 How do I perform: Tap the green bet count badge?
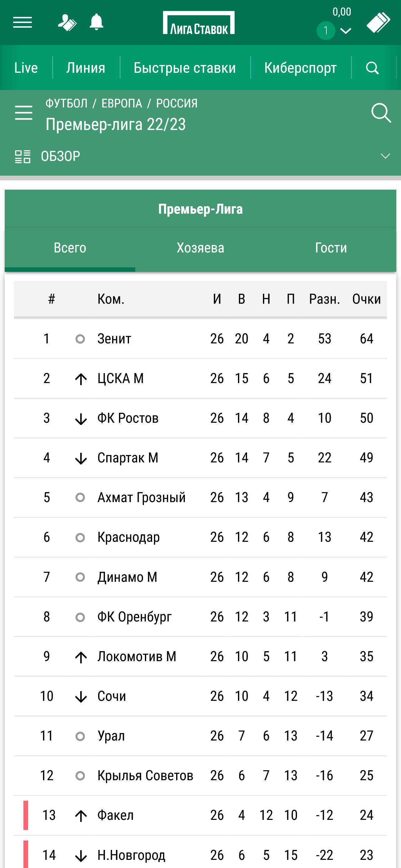326,31
